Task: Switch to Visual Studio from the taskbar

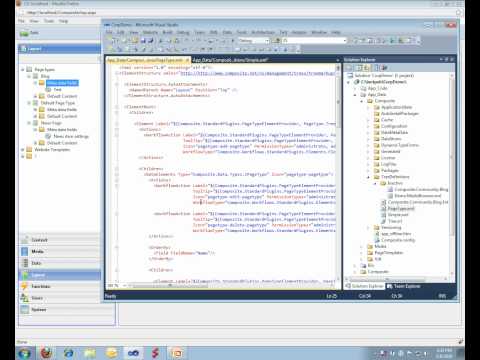Action: pyautogui.click(x=133, y=353)
